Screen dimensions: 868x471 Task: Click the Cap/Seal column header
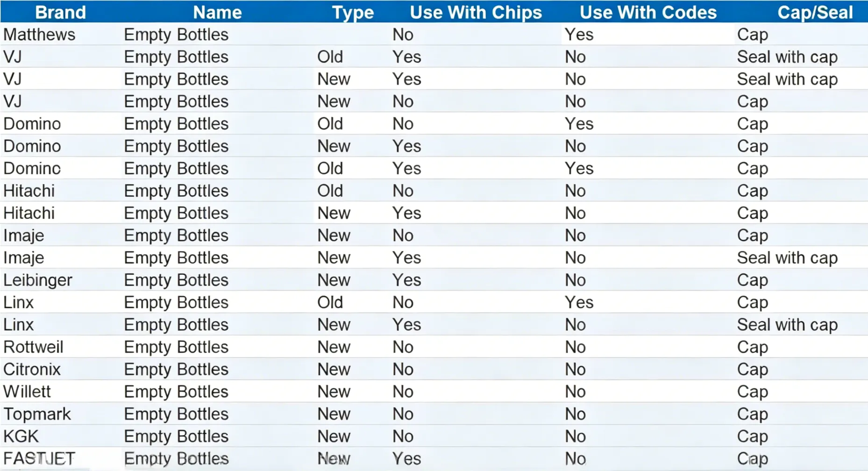coord(815,12)
